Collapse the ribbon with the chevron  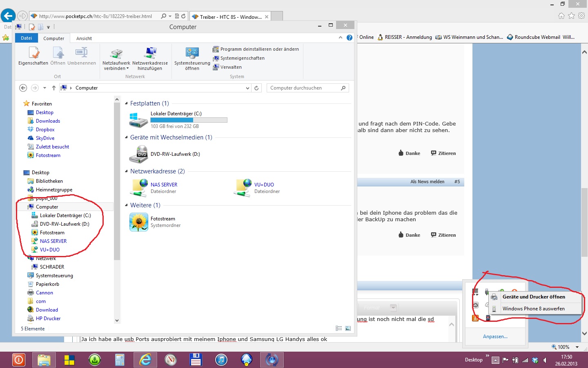pyautogui.click(x=341, y=38)
